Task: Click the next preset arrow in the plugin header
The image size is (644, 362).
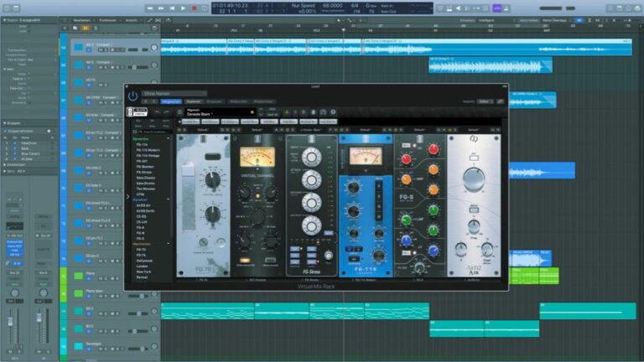Action: pos(153,101)
